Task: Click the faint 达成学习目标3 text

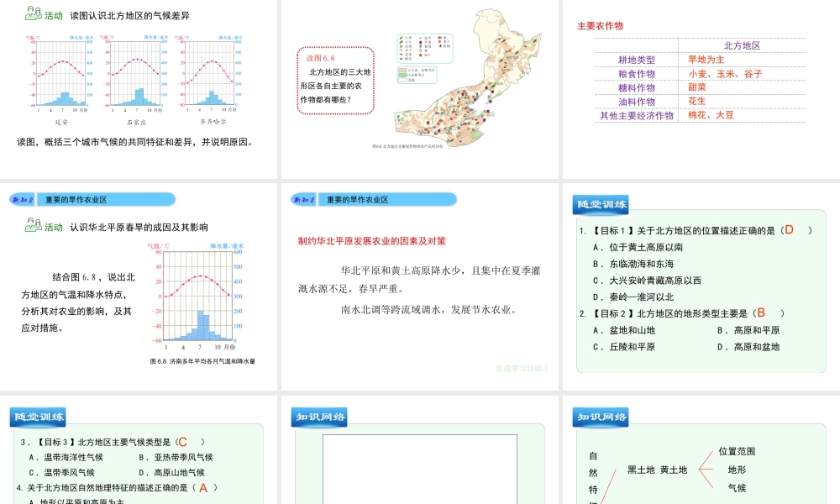Action: tap(522, 368)
